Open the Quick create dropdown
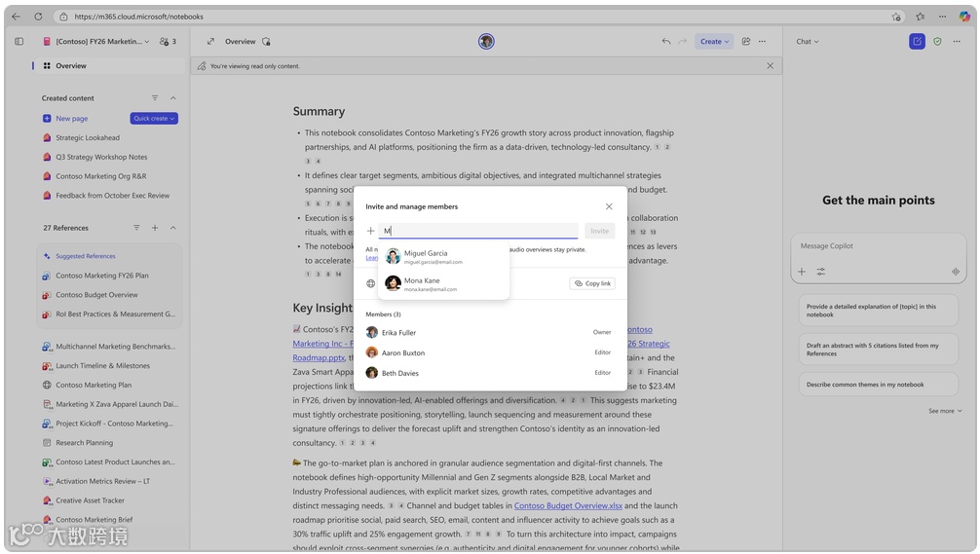Screen dimensions: 980x554 tap(154, 118)
